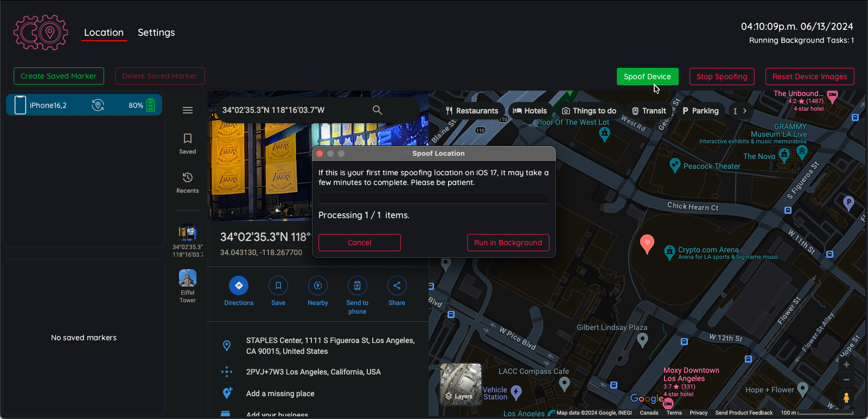Click The Novo map label
Image resolution: width=868 pixels, height=419 pixels.
tap(759, 156)
